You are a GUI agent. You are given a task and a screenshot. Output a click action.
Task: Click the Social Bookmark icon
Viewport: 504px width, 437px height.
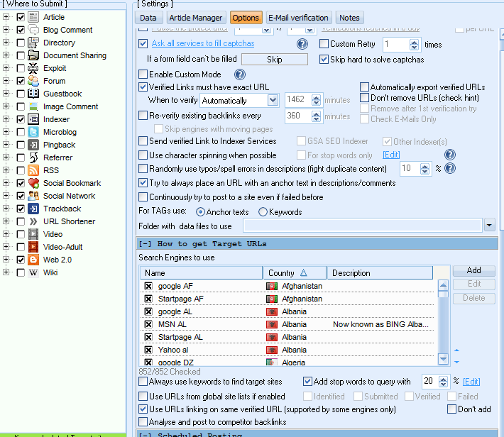pos(33,183)
